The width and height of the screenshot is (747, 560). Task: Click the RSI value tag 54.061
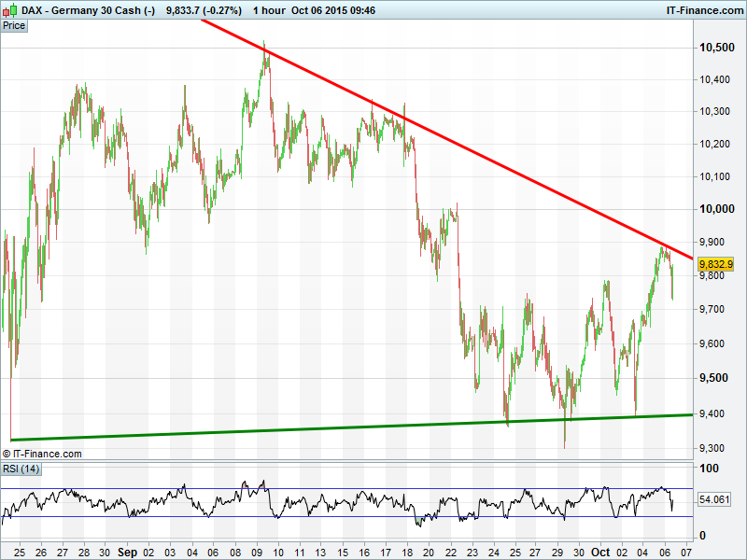click(714, 499)
